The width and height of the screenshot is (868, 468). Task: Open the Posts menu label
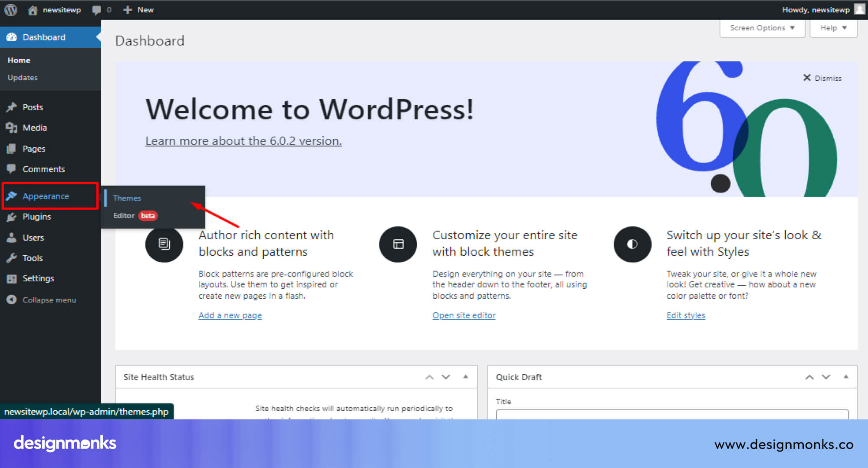coord(33,107)
